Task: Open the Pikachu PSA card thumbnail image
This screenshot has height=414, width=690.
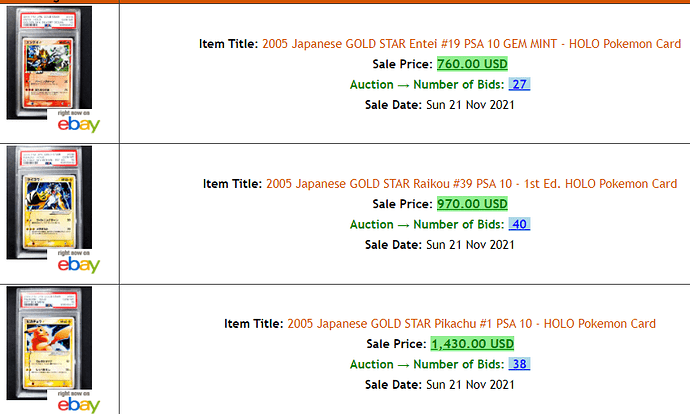Action: [49, 343]
